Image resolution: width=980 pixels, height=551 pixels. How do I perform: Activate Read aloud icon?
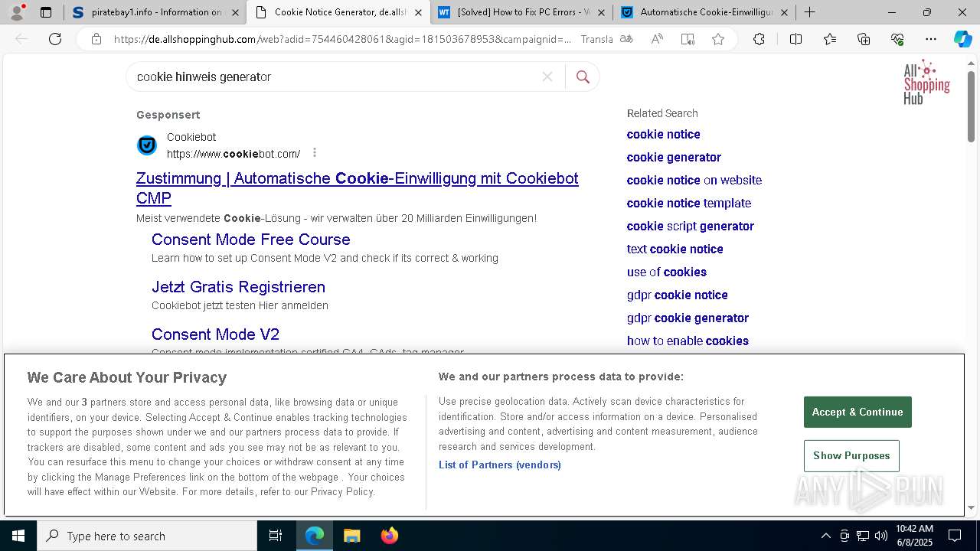657,39
